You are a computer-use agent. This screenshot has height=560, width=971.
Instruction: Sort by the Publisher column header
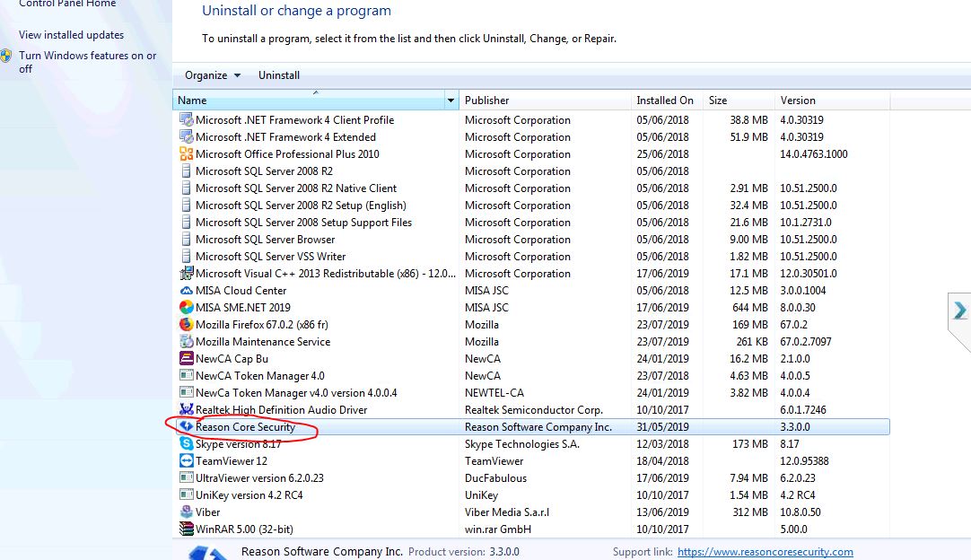[545, 100]
